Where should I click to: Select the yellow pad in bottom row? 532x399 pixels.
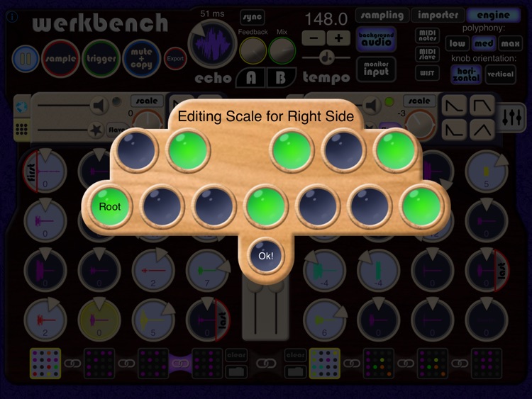point(99,320)
